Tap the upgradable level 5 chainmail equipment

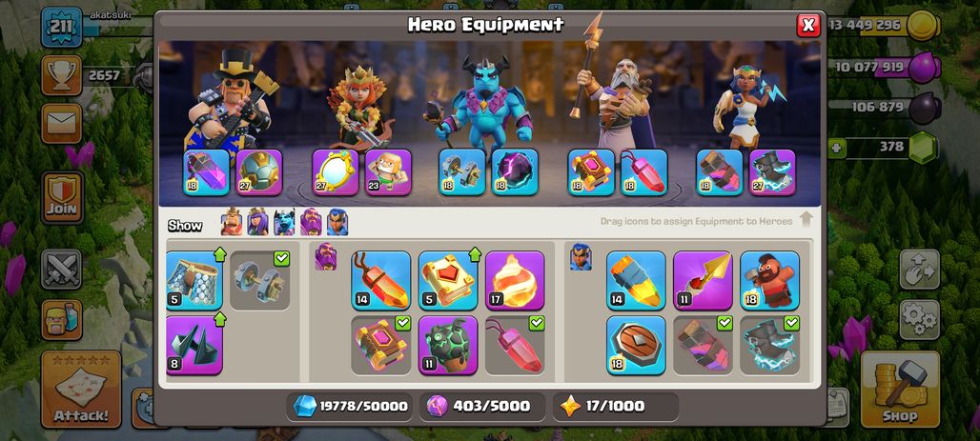point(194,280)
